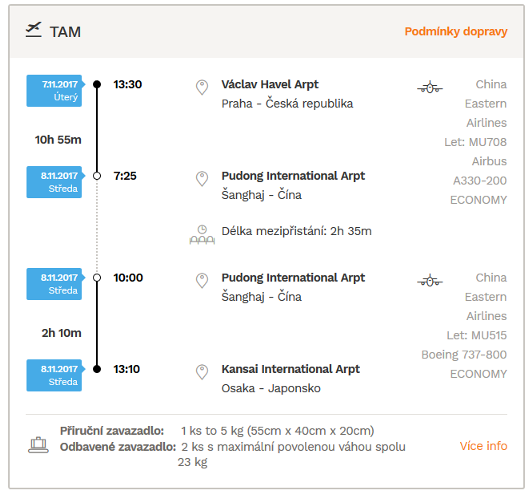Click the location pin next to Václav Havel Arpt
The width and height of the screenshot is (528, 493).
pos(202,88)
